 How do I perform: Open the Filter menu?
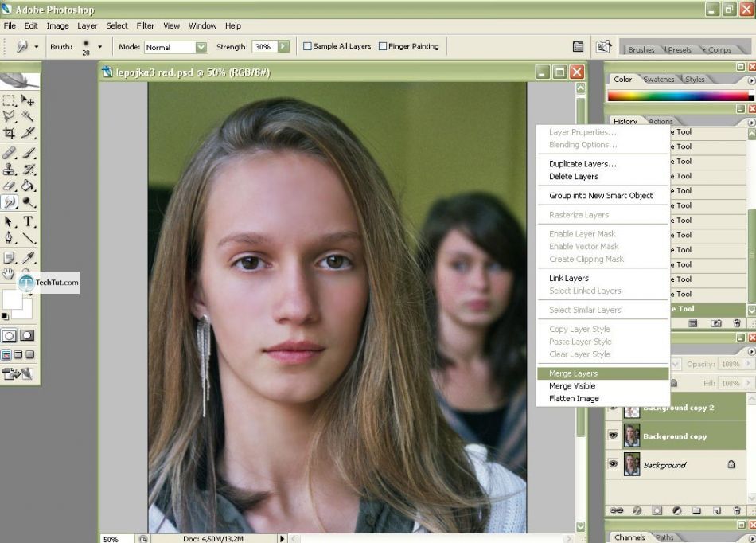pos(145,26)
